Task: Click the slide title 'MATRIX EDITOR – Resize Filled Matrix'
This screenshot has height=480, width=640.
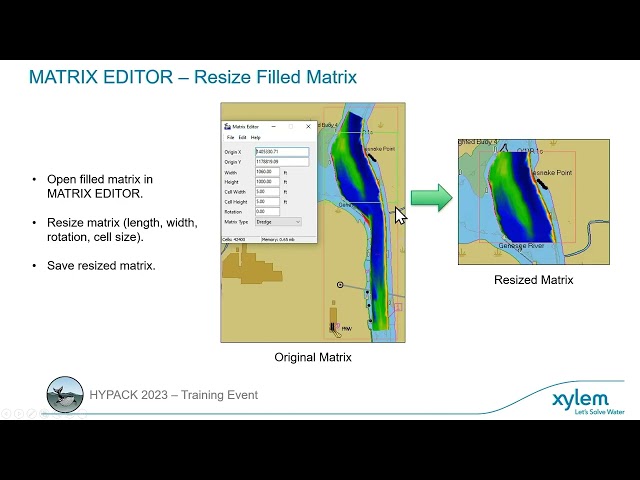Action: click(193, 77)
